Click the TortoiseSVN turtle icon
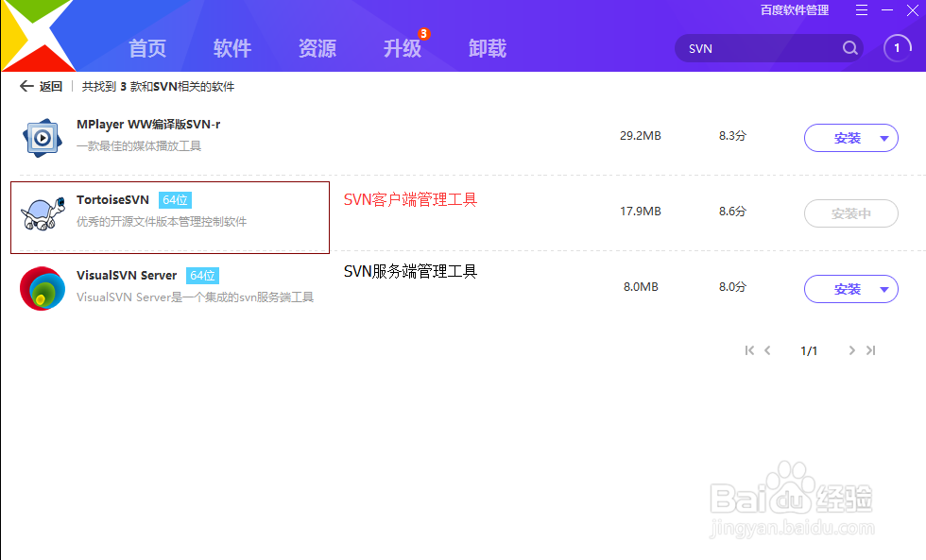The width and height of the screenshot is (926, 560). 43,213
